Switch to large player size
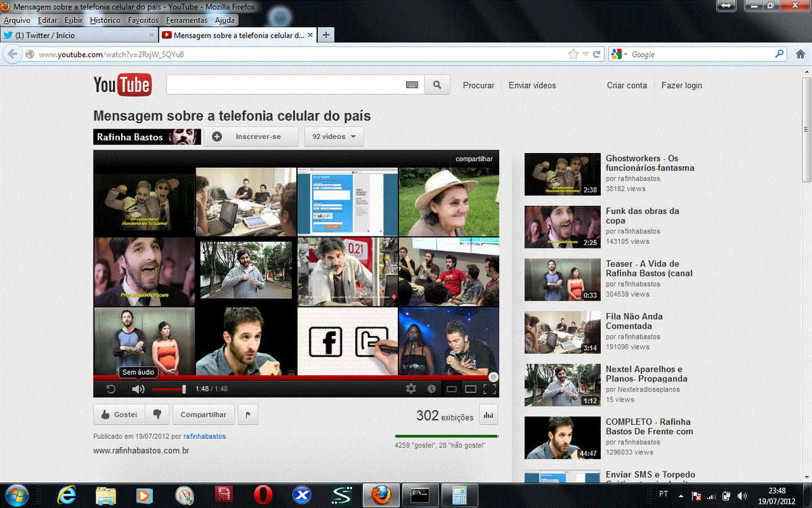This screenshot has width=812, height=508. pos(470,389)
